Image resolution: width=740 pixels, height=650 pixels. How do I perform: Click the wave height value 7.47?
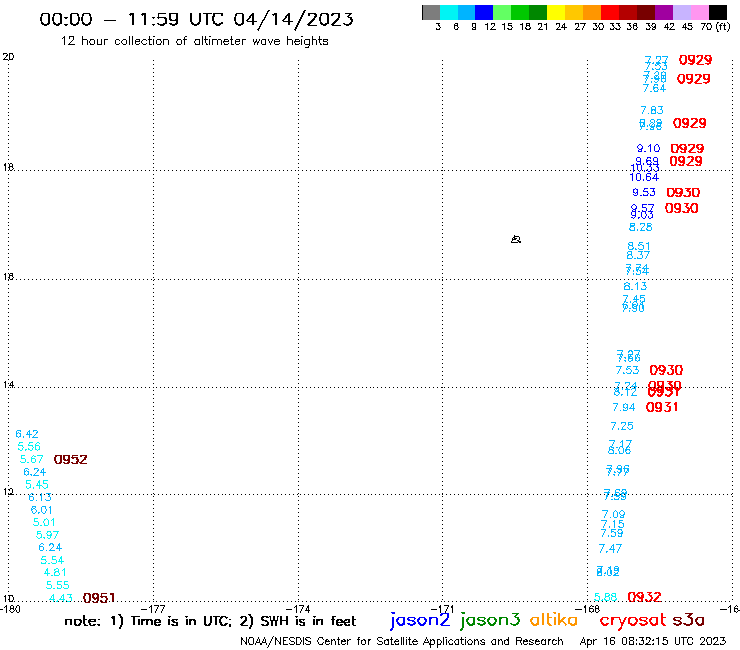click(x=610, y=549)
